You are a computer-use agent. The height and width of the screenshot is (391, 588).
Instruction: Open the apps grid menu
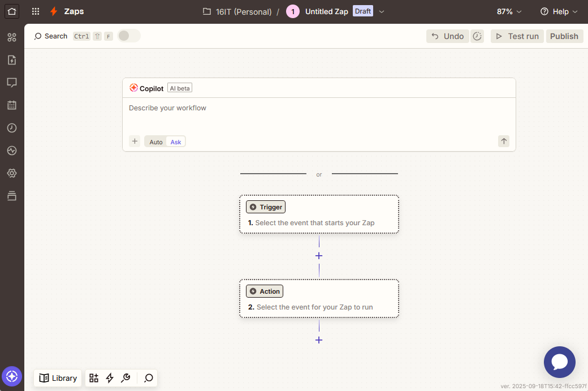coord(36,12)
